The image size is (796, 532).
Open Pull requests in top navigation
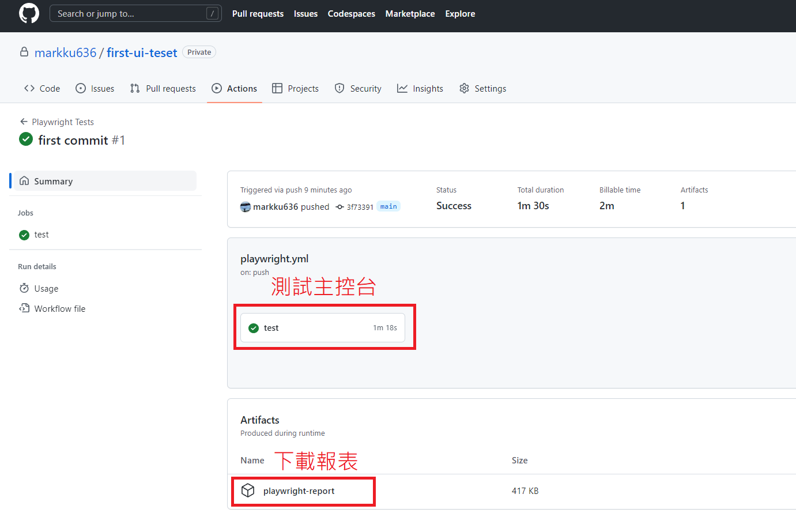(x=258, y=14)
